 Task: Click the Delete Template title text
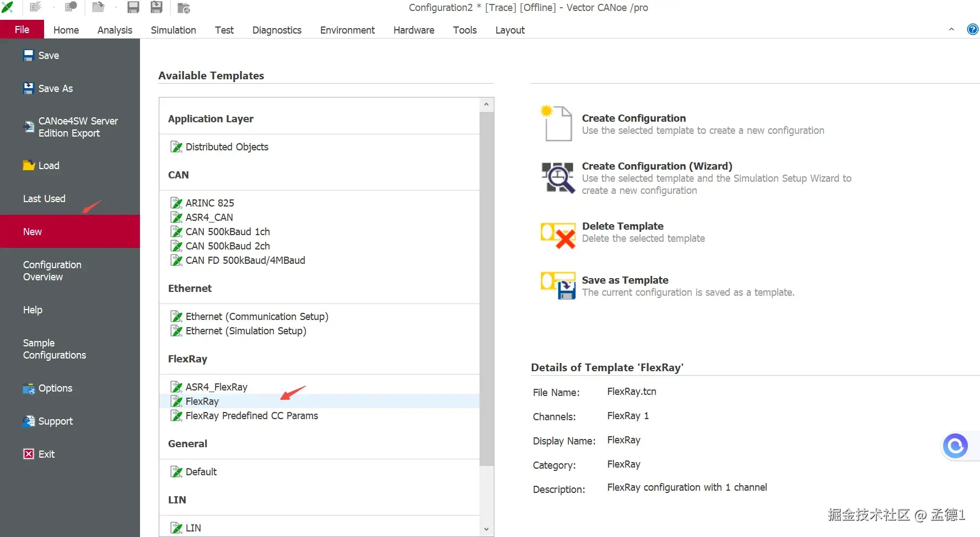(623, 226)
